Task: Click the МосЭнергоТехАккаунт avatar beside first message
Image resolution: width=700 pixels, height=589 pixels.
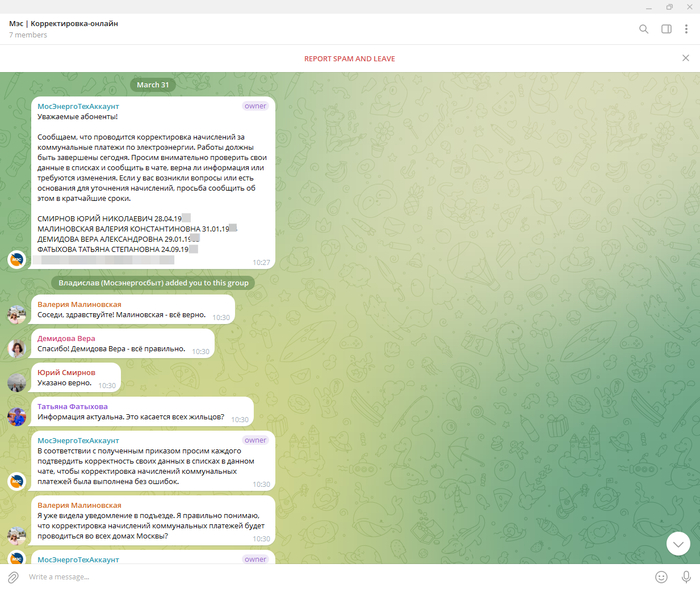Action: click(x=17, y=259)
